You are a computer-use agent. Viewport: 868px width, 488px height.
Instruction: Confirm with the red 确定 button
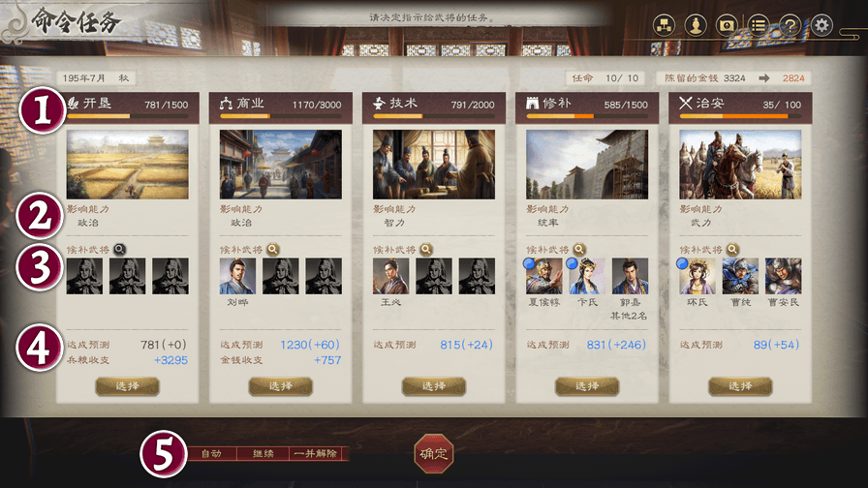tap(434, 454)
